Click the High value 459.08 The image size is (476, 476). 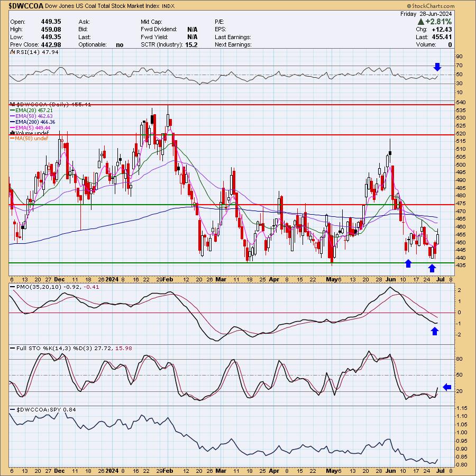51,30
